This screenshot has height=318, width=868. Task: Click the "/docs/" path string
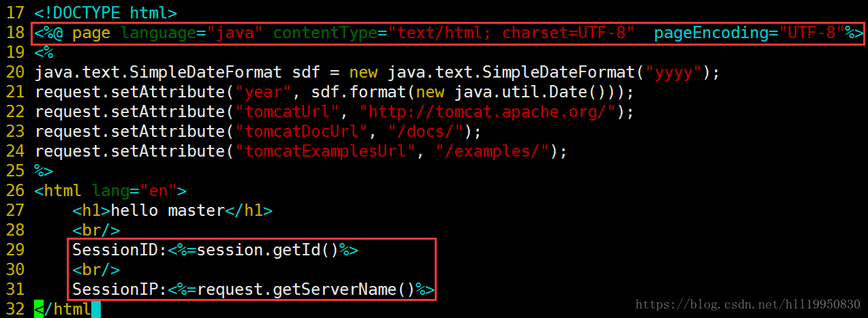pos(426,131)
